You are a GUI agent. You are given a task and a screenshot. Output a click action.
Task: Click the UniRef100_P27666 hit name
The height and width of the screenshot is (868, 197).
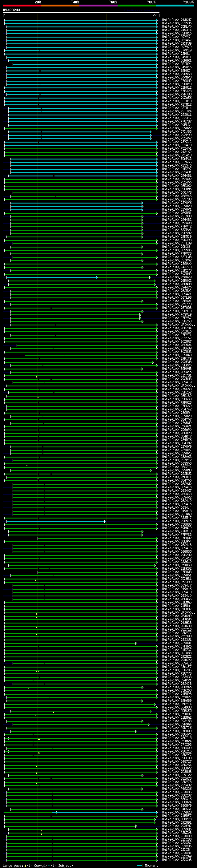[177, 162]
